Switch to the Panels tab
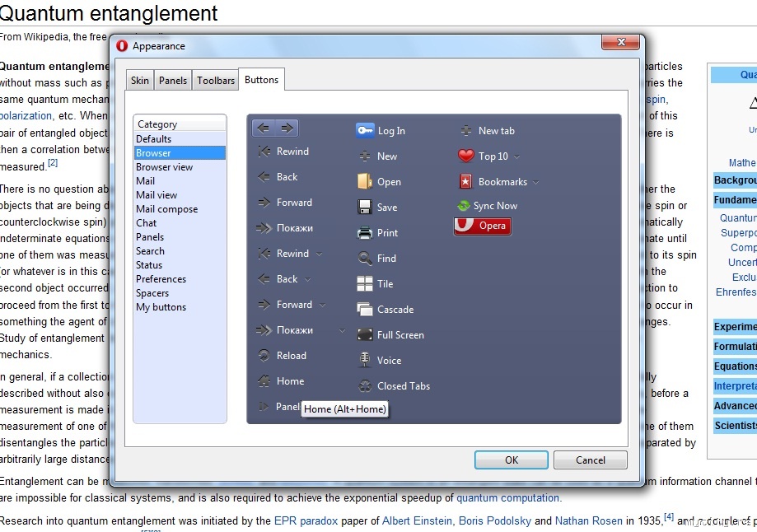Viewport: 757px width, 532px height. pyautogui.click(x=173, y=80)
